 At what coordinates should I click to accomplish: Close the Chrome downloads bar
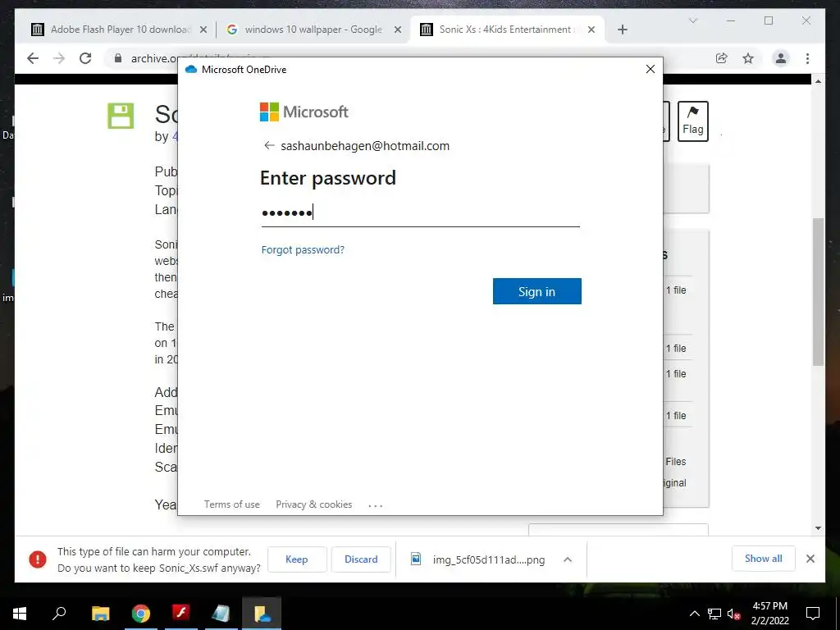click(x=810, y=559)
